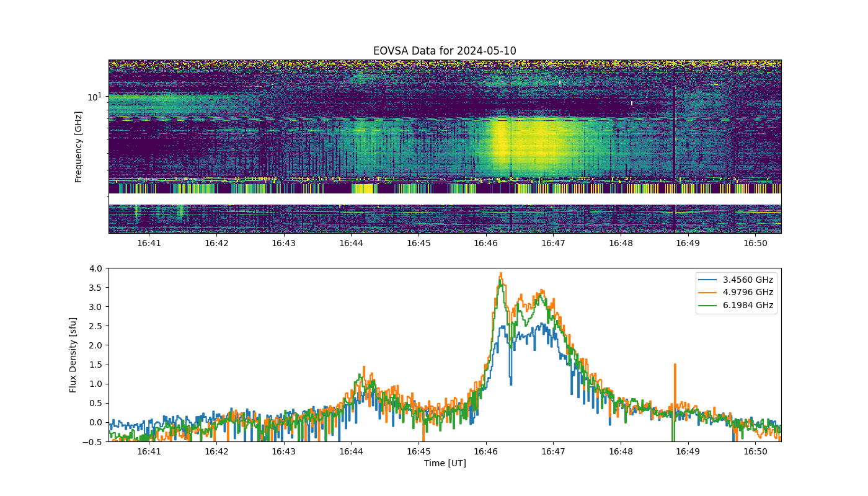Viewport: 868px width, 496px height.
Task: Click the 16:46 tick on the spectrogram axis
Action: 486,244
